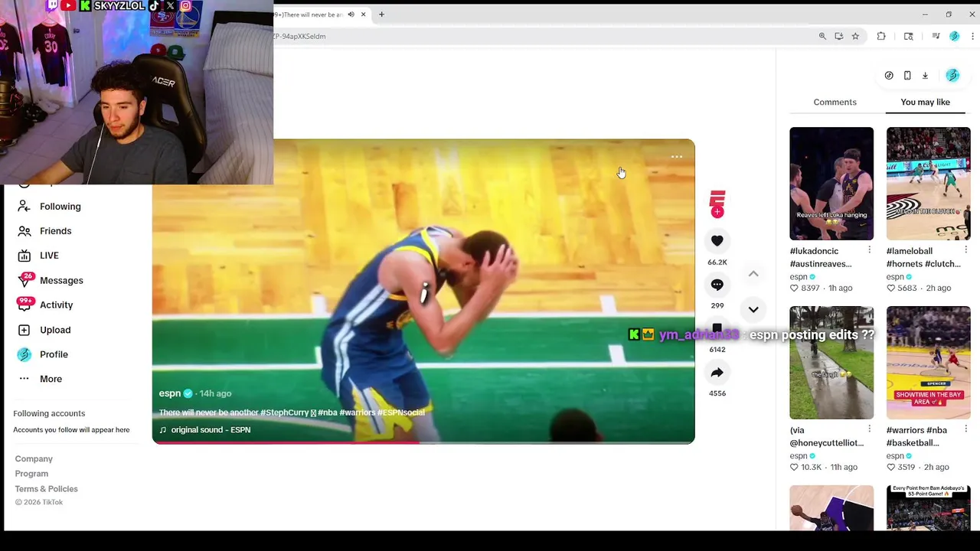Like the ESPN video with heart icon
980x551 pixels.
pos(717,241)
